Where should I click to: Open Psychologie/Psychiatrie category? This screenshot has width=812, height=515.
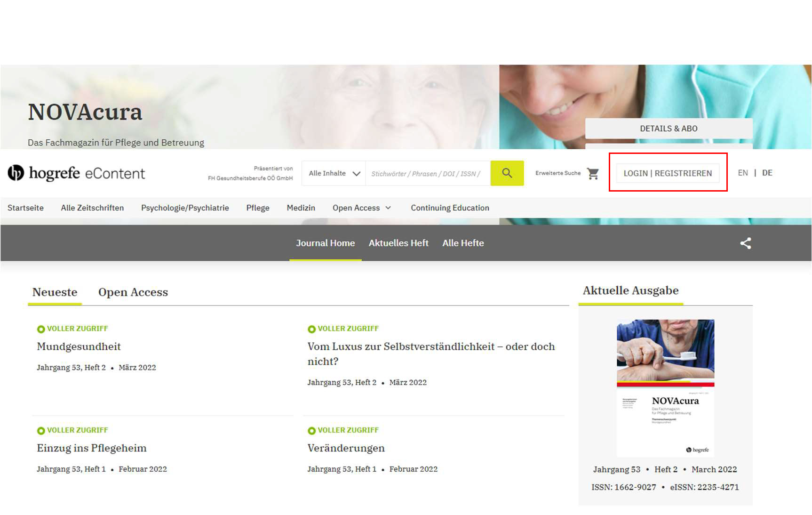pos(185,208)
